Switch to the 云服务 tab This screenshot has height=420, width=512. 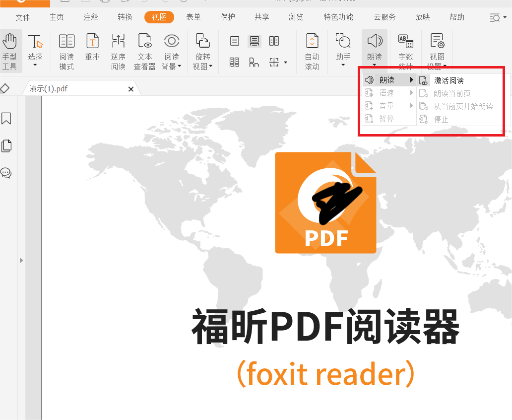pos(384,17)
